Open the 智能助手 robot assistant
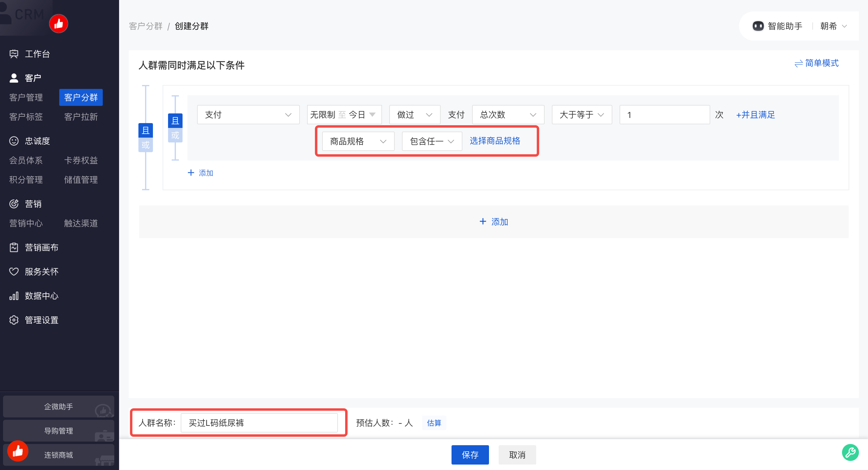This screenshot has height=470, width=868. pyautogui.click(x=777, y=26)
